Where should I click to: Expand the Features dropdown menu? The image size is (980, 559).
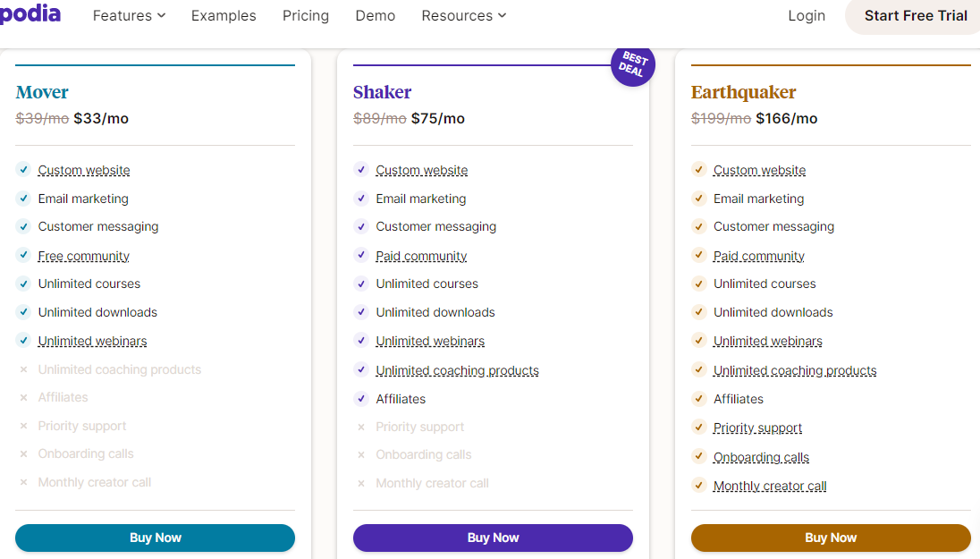coord(129,15)
